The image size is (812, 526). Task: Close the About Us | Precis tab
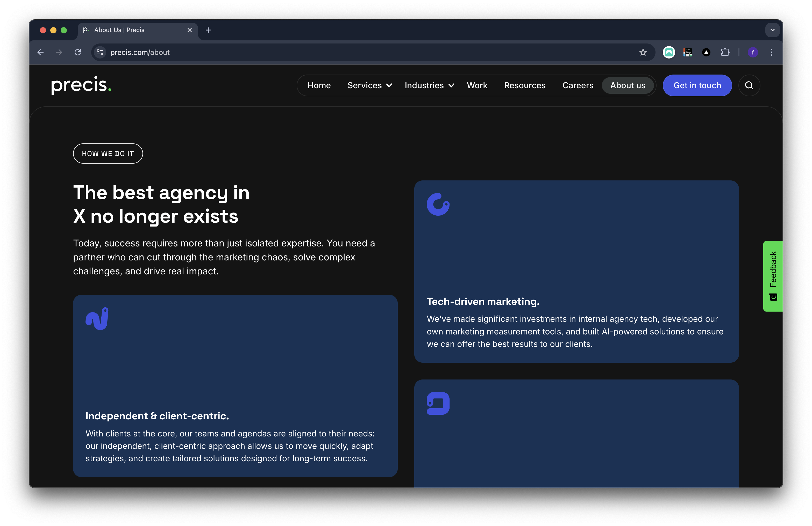[190, 30]
